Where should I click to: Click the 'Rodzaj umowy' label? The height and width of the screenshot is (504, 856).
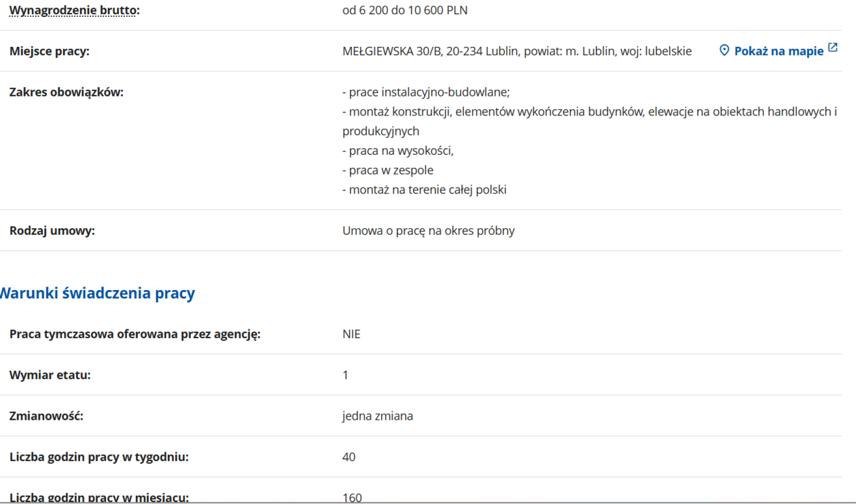click(52, 231)
